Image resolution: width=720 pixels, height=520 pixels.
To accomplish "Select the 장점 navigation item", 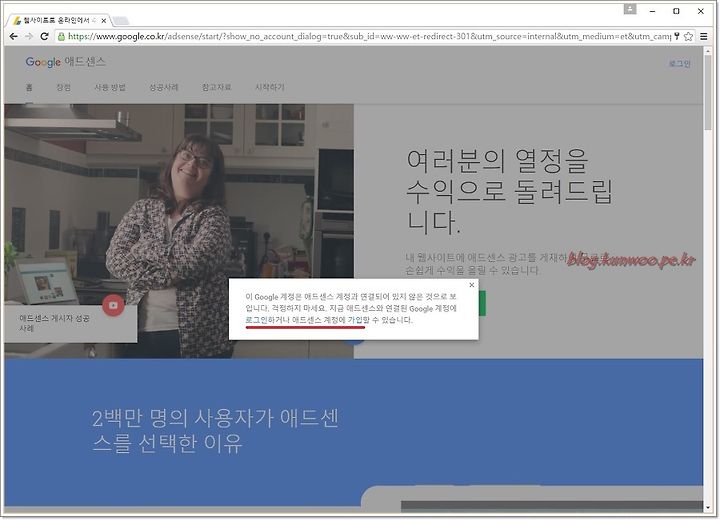I will pyautogui.click(x=63, y=87).
